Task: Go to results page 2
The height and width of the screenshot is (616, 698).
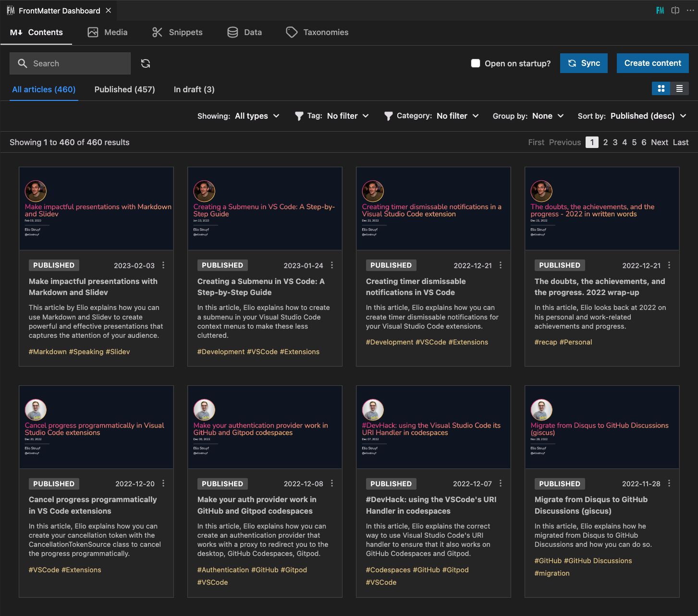Action: coord(605,142)
